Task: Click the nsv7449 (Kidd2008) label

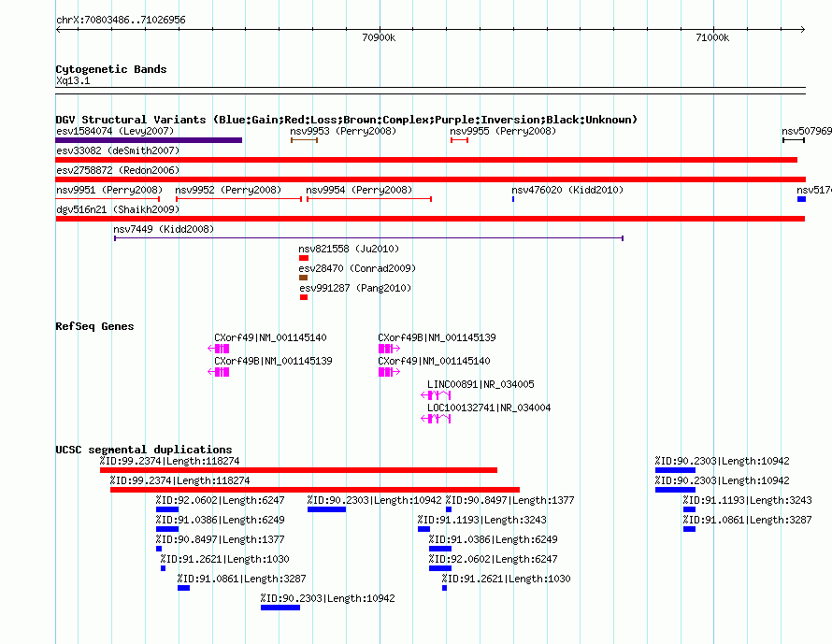Action: [x=164, y=229]
